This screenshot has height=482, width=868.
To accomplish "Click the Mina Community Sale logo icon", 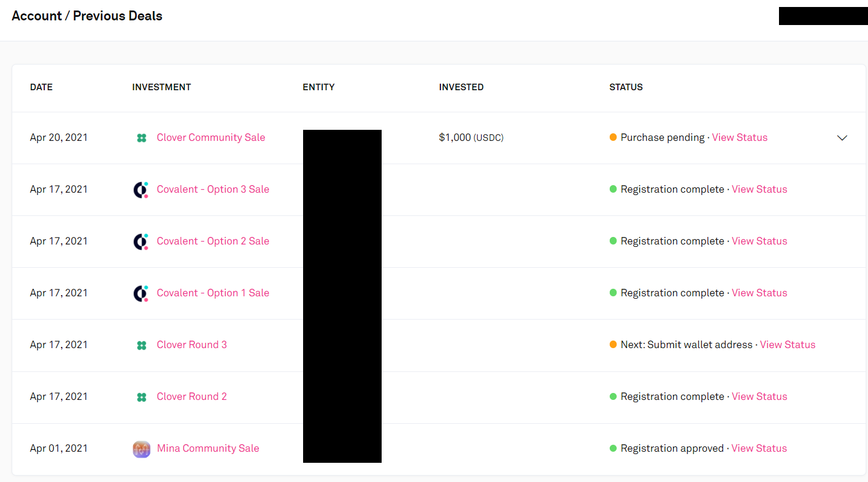I will (141, 449).
